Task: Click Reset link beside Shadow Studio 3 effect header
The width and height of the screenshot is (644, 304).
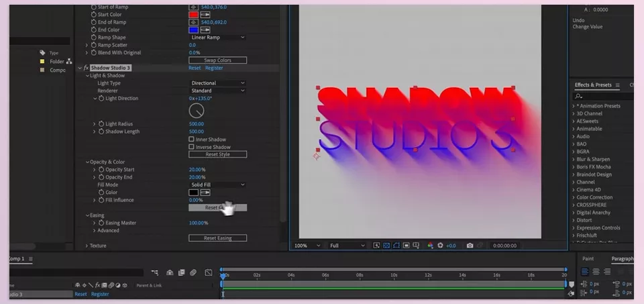Action: (x=195, y=68)
